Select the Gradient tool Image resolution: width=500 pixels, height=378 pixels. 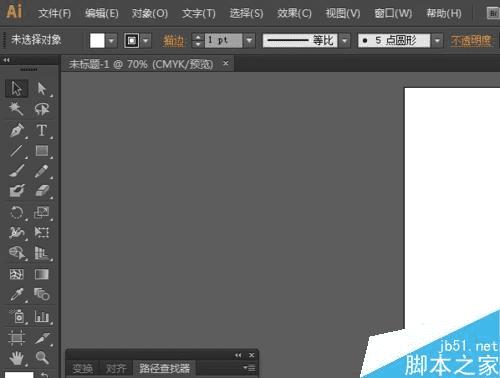click(42, 274)
